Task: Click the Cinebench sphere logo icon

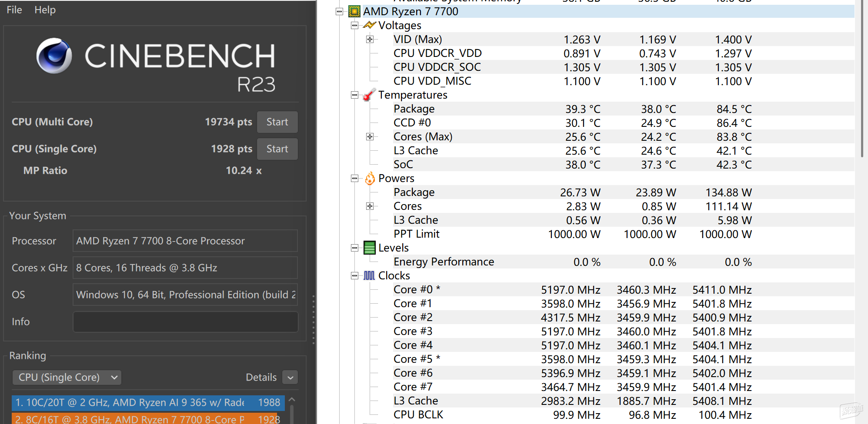Action: coord(54,56)
